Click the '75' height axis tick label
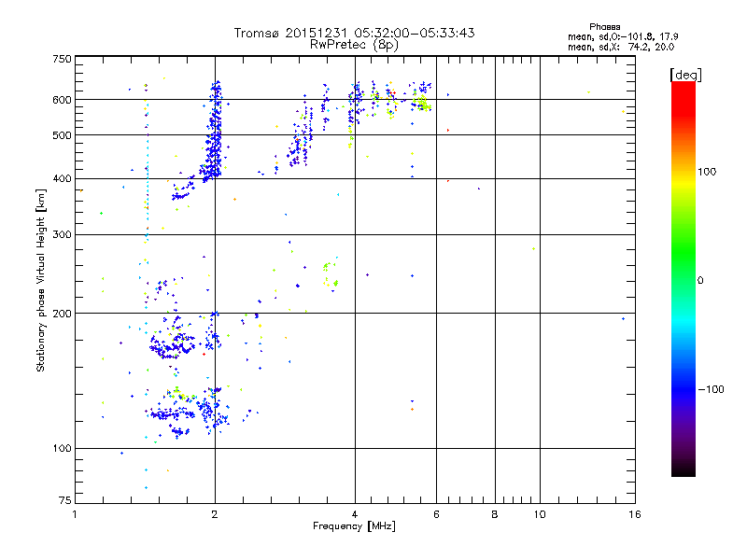The image size is (747, 560). [65, 500]
